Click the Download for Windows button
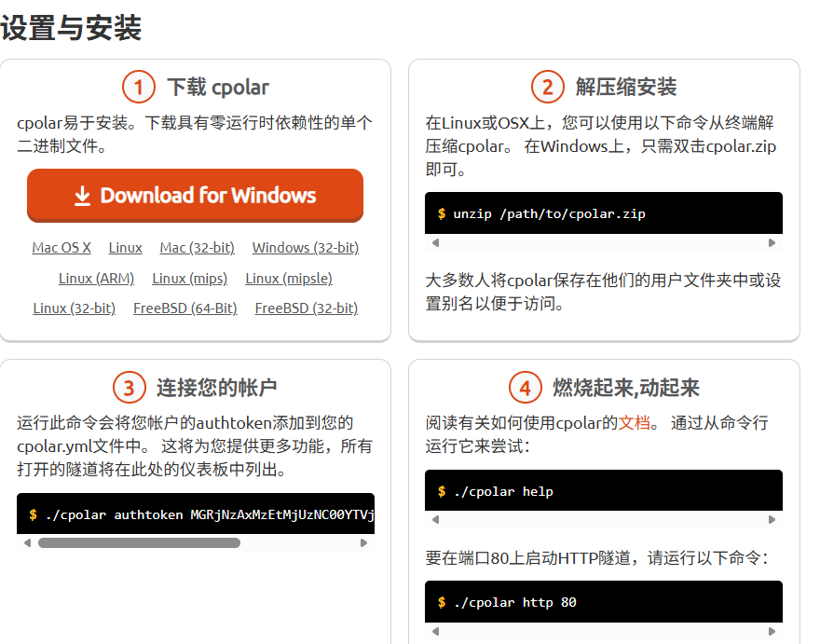The height and width of the screenshot is (644, 820). pos(195,195)
